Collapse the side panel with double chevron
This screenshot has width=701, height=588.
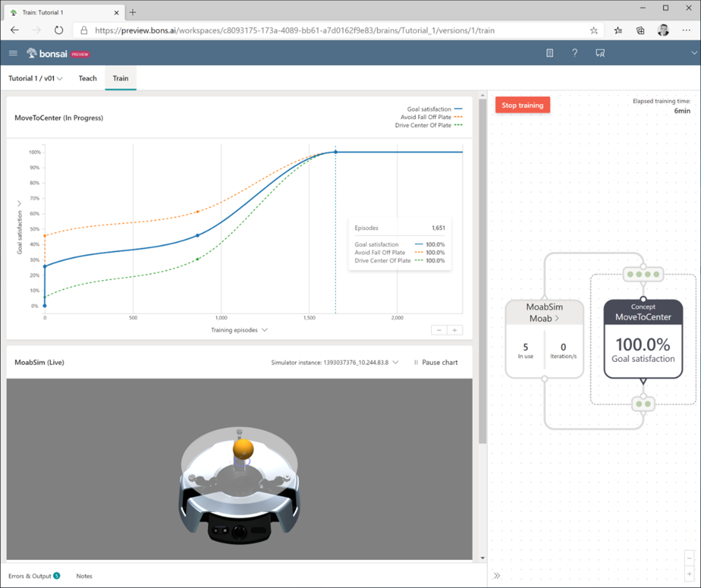coord(497,575)
